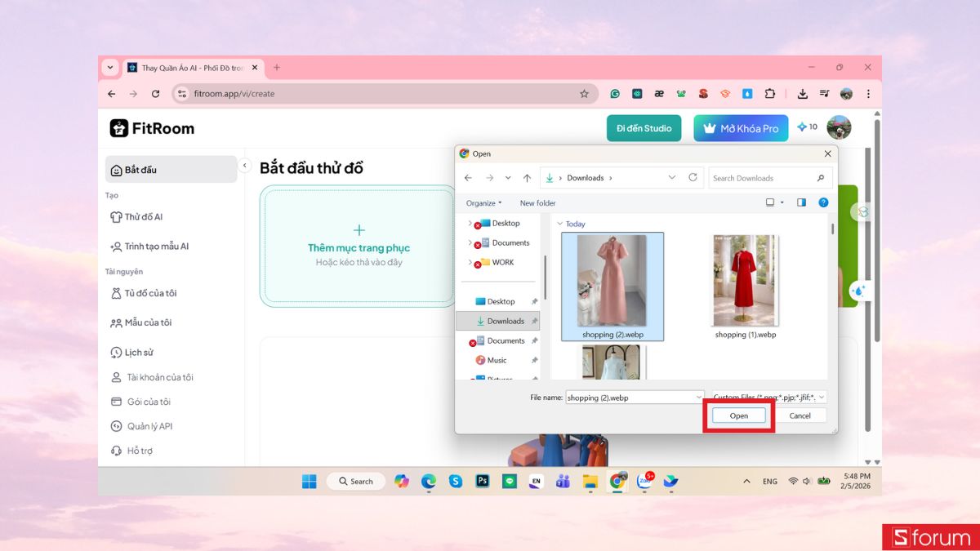Click Đi đến Studio button

click(644, 128)
